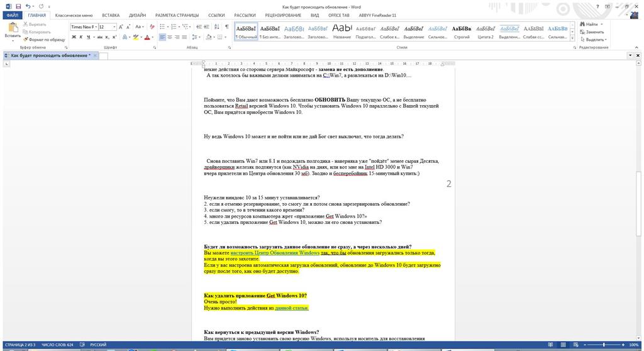Toggle superscript (x²) formatting

[x=114, y=37]
